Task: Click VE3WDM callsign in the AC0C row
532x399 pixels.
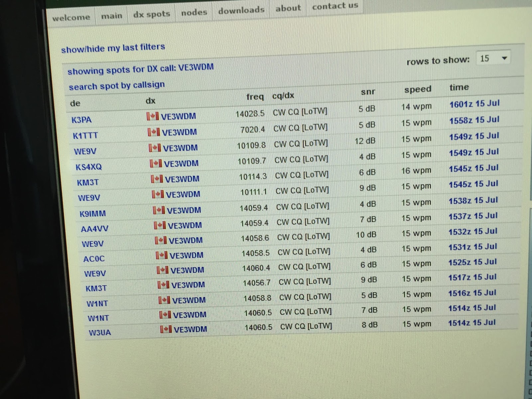Action: (x=187, y=255)
